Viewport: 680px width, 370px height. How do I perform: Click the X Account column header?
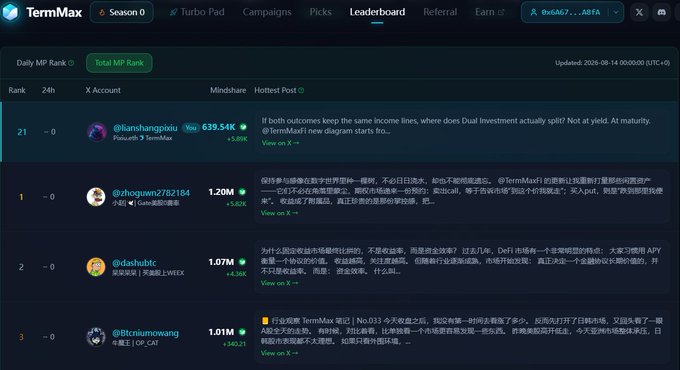point(103,90)
